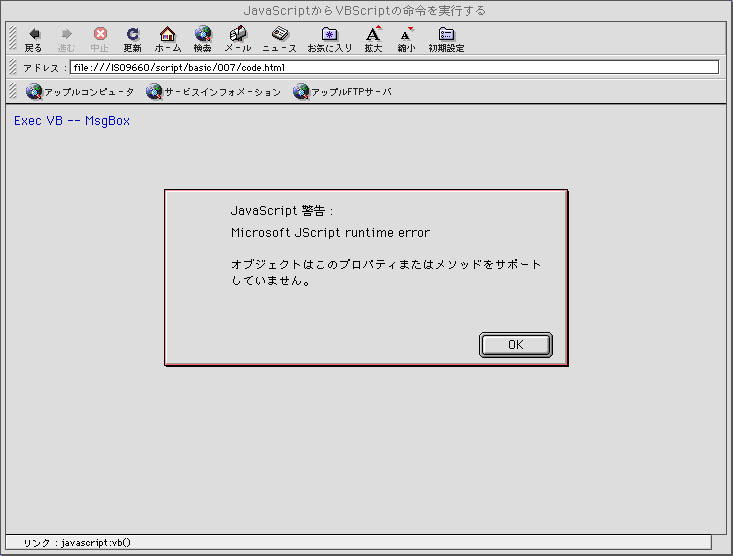This screenshot has width=733, height=556.
Task: Stop loading with the 中止 icon
Action: click(100, 39)
